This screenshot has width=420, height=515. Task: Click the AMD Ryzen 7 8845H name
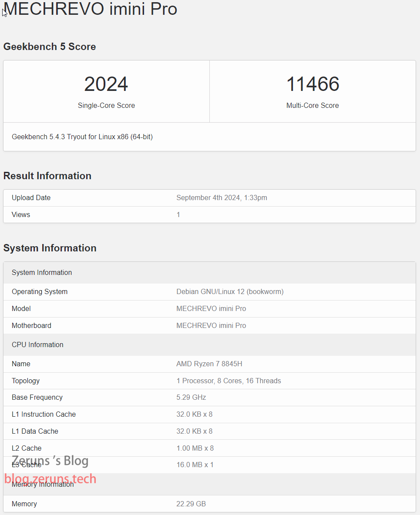pyautogui.click(x=209, y=364)
